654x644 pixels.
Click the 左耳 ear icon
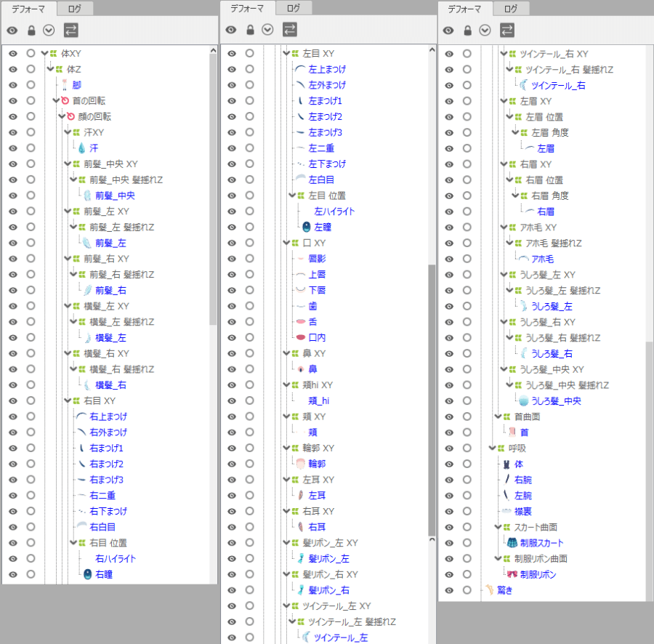tap(301, 495)
